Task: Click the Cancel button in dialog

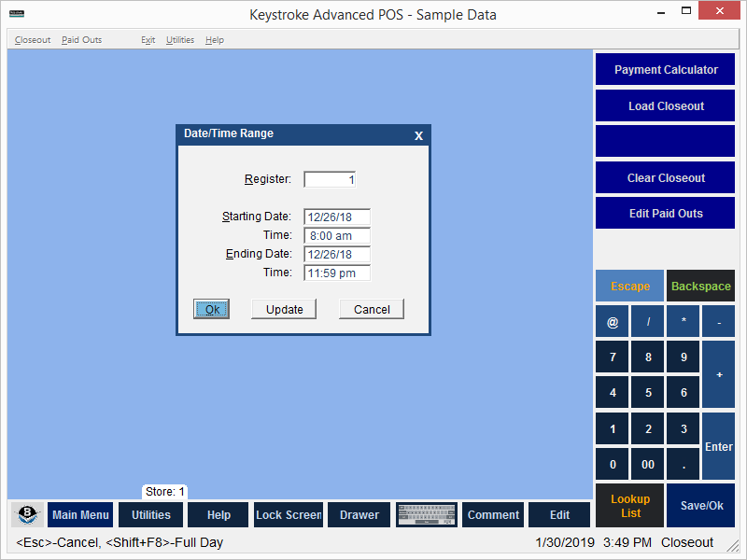Action: (372, 309)
